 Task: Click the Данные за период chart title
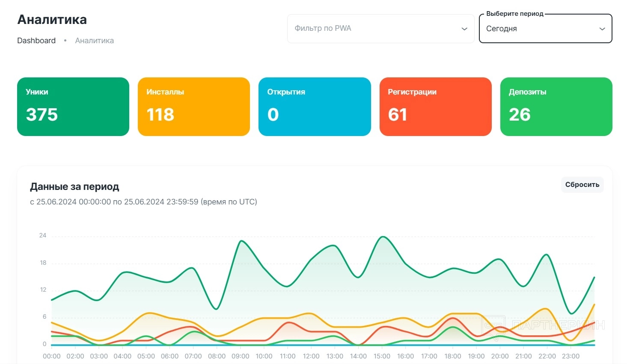coord(74,186)
